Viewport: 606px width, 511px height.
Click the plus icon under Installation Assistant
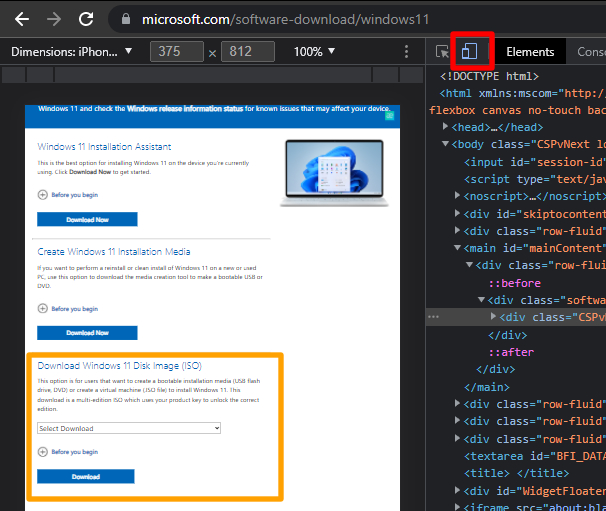(x=43, y=194)
